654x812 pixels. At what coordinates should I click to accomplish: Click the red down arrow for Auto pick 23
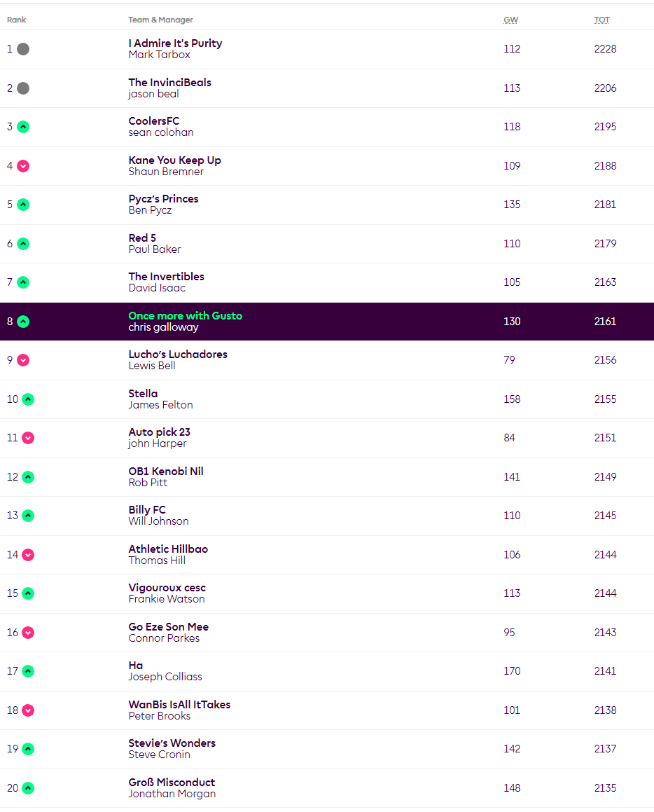click(x=28, y=438)
